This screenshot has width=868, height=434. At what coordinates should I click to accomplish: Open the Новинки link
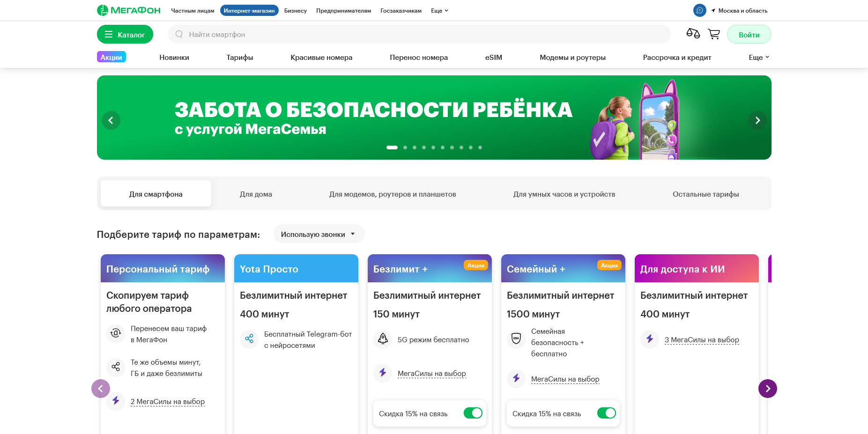point(174,57)
